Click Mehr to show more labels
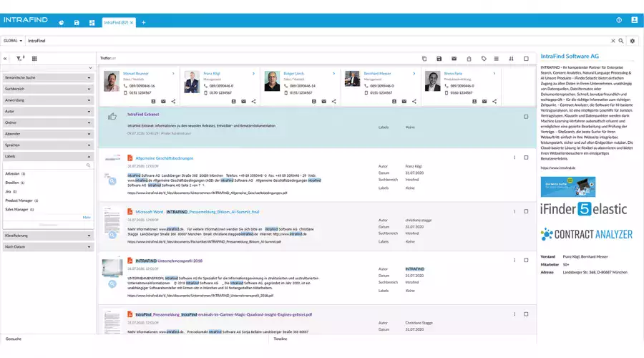The height and width of the screenshot is (358, 644). tap(87, 218)
